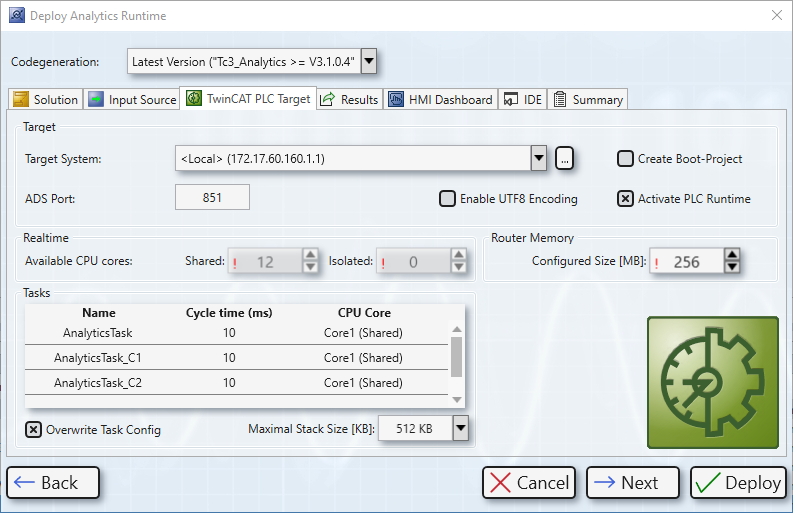
Task: Decrease Router Memory configured size
Action: pyautogui.click(x=732, y=267)
